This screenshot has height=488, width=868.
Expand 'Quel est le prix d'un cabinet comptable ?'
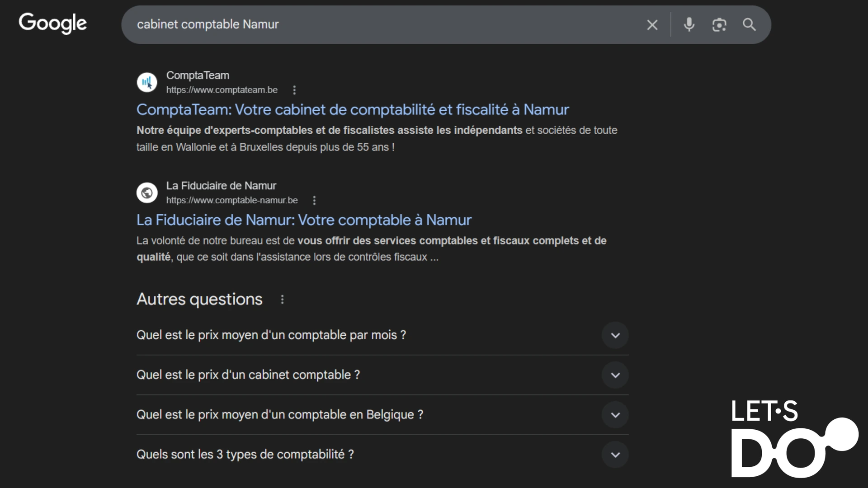[x=615, y=375]
